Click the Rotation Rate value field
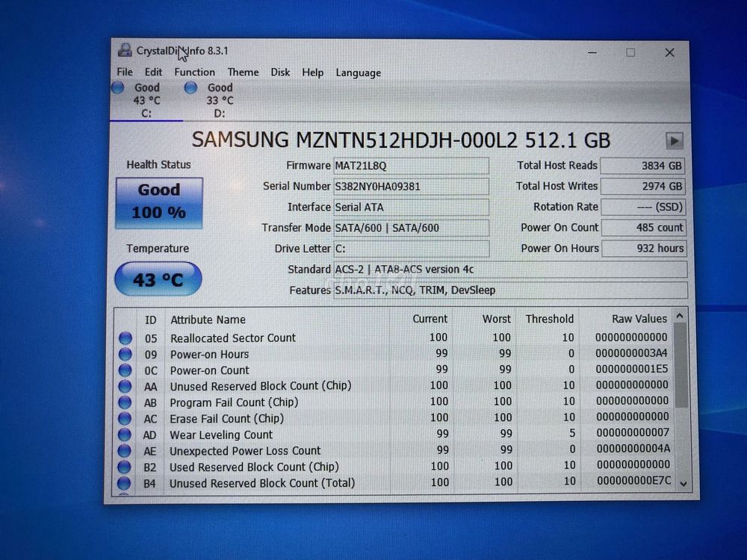747x560 pixels. 643,207
